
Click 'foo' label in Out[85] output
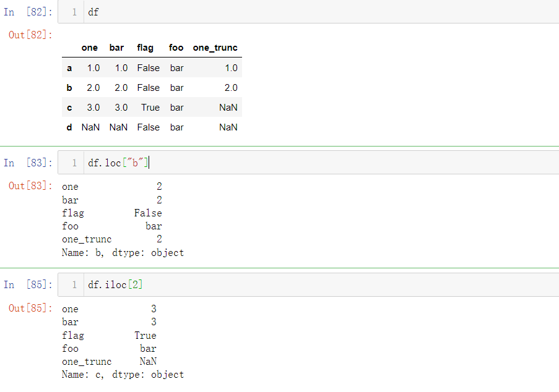pyautogui.click(x=70, y=349)
